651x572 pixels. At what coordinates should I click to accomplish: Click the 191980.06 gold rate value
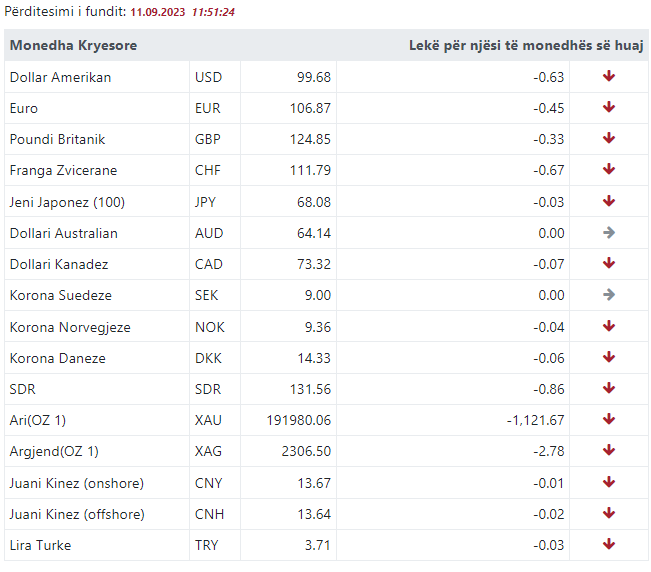[x=299, y=420]
